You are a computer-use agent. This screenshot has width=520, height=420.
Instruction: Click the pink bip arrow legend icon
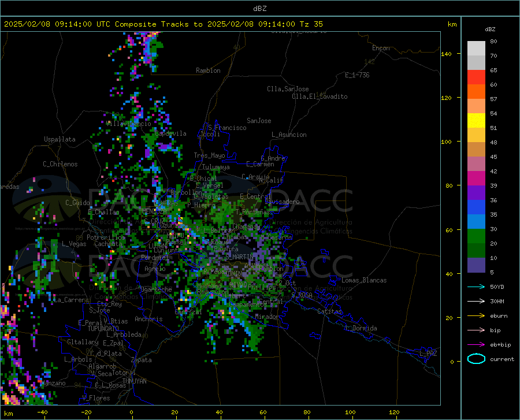click(476, 330)
